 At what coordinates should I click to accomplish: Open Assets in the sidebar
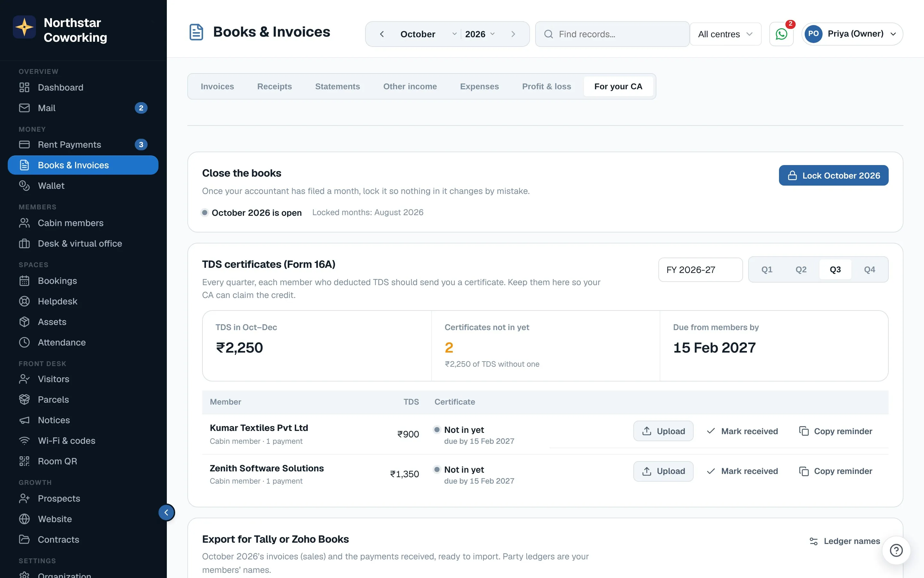83,322
